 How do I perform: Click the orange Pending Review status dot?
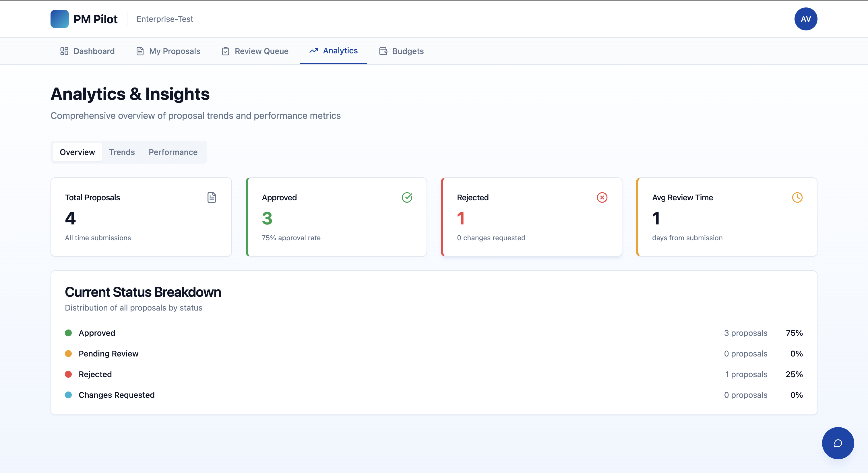tap(68, 353)
